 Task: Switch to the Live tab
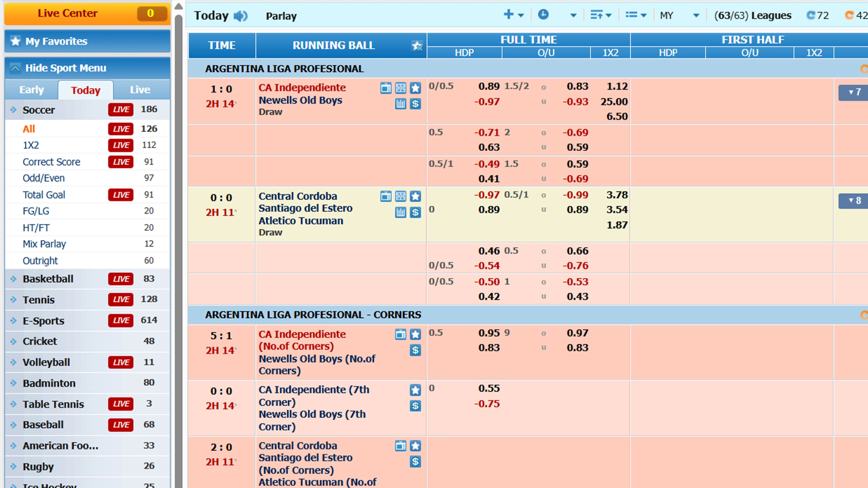pyautogui.click(x=140, y=90)
